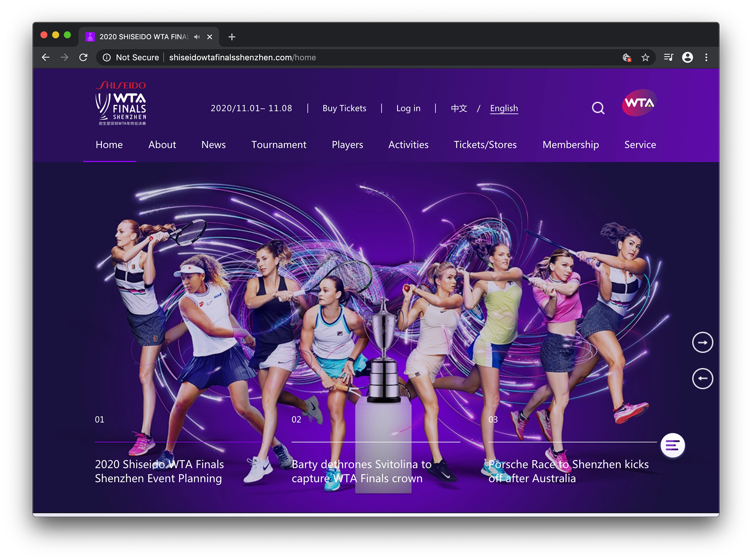
Task: Open the floating round menu button
Action: coord(672,445)
